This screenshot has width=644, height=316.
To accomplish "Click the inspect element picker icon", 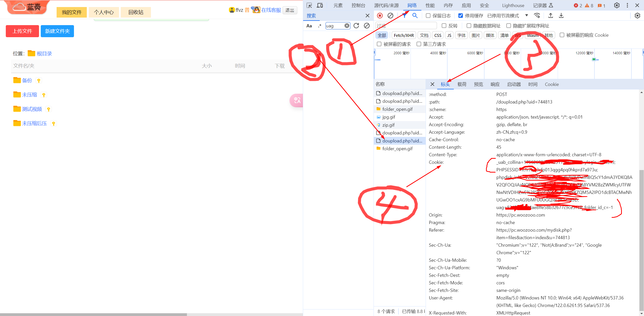I will coord(309,5).
